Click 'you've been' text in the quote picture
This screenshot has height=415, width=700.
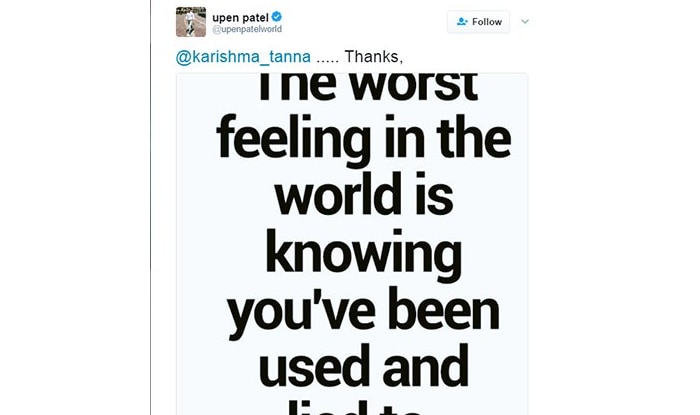pos(363,312)
